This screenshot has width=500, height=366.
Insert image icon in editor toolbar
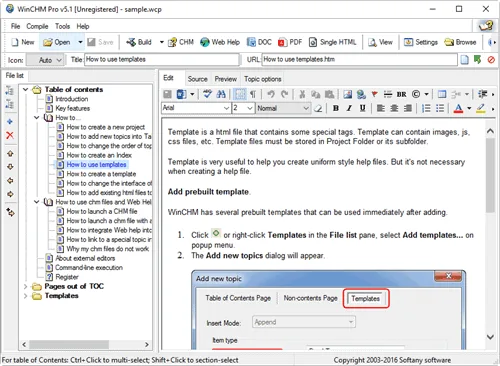(347, 94)
